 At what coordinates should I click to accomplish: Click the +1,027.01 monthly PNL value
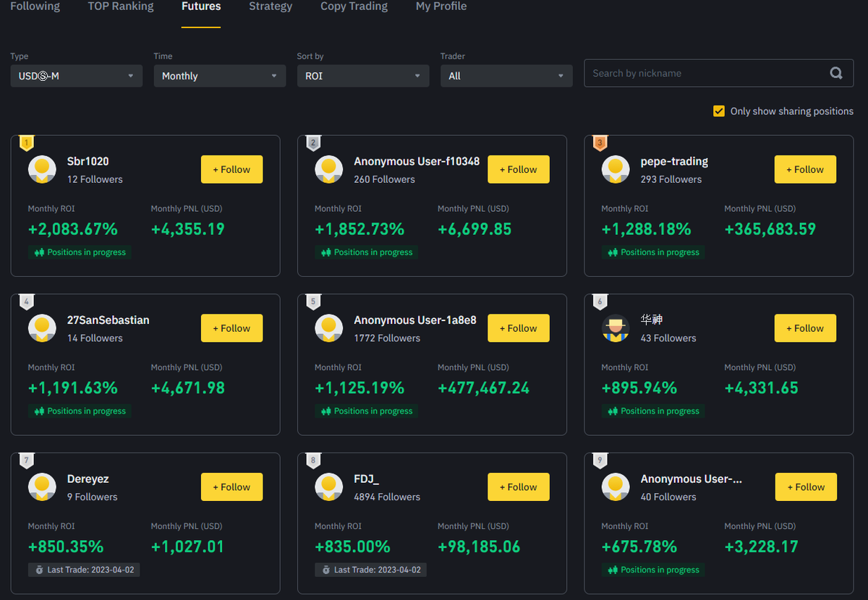click(x=187, y=547)
